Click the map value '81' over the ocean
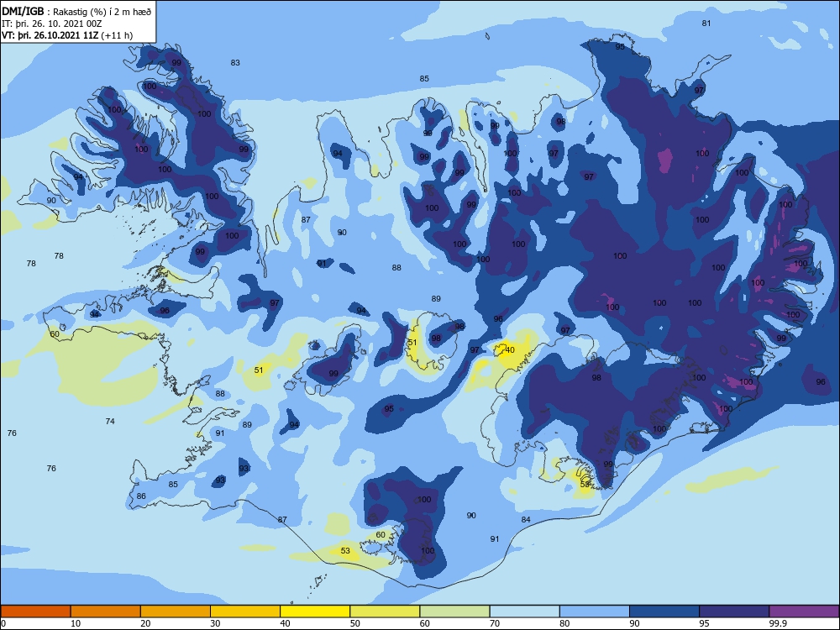This screenshot has width=840, height=630. [706, 23]
